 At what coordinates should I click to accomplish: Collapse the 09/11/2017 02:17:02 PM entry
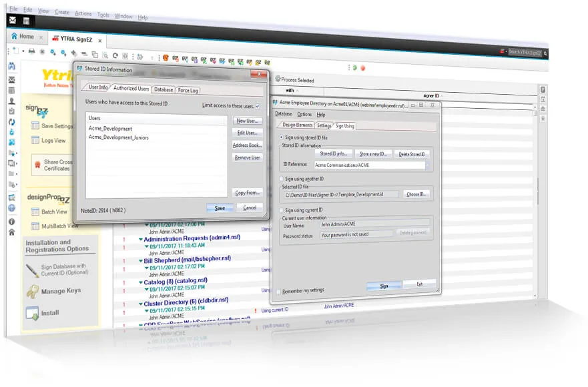(147, 268)
